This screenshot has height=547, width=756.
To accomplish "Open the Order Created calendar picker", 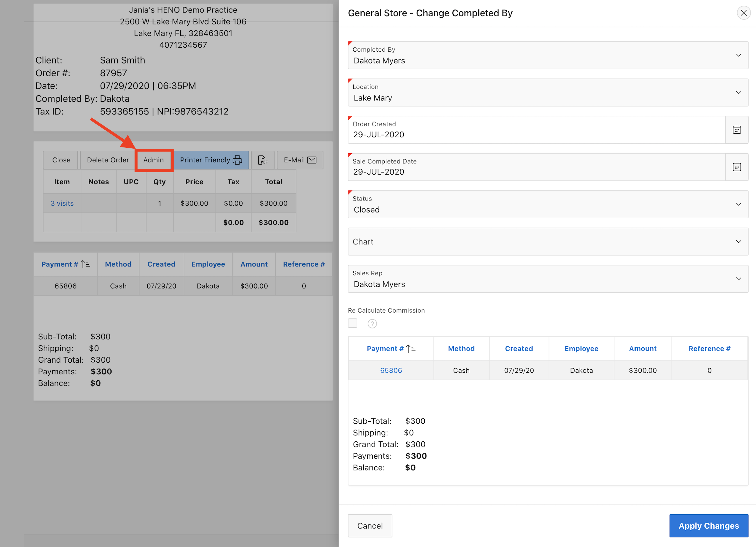I will pos(736,130).
